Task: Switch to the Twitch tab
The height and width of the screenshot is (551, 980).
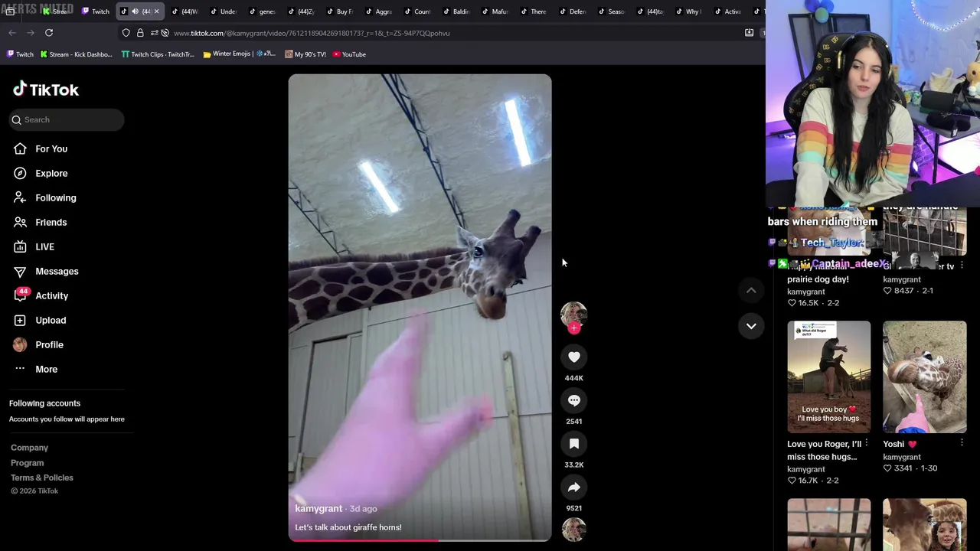Action: (96, 11)
